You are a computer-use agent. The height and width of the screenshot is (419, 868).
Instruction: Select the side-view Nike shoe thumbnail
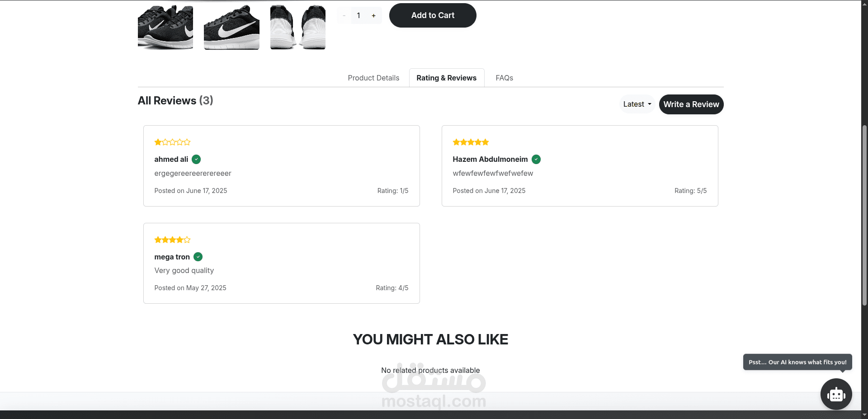(231, 27)
